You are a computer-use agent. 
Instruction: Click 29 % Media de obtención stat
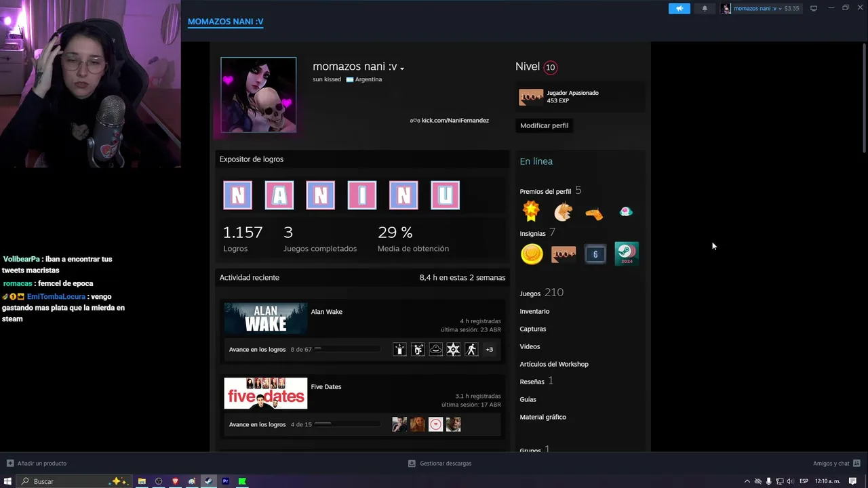pyautogui.click(x=413, y=238)
